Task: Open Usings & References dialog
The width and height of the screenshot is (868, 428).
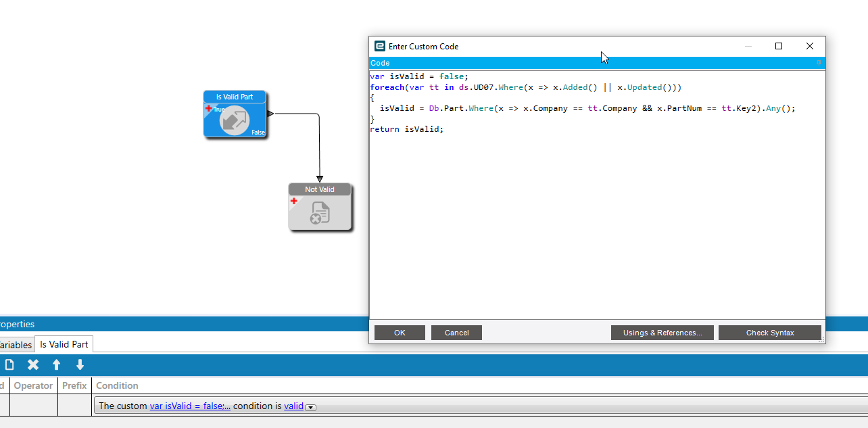Action: click(x=662, y=333)
